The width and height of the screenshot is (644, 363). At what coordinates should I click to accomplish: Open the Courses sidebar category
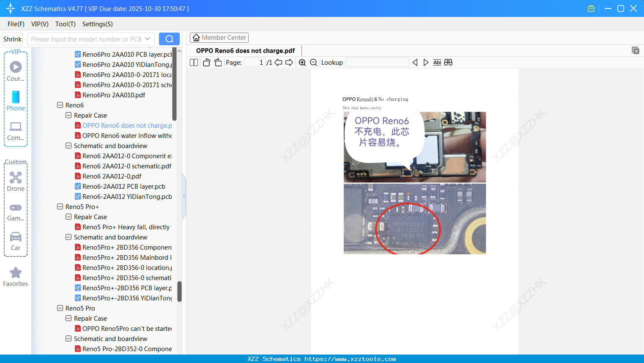pyautogui.click(x=16, y=71)
